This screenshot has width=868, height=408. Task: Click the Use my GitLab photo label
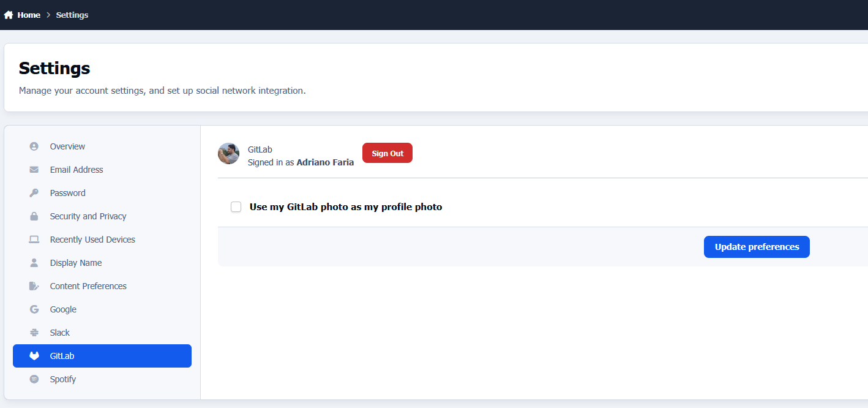point(346,207)
